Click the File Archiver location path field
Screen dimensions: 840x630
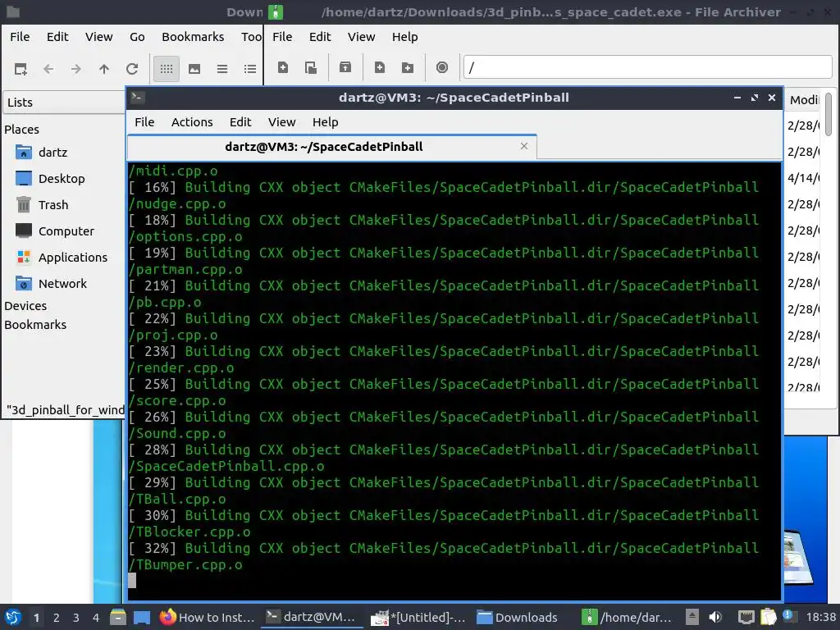click(647, 67)
